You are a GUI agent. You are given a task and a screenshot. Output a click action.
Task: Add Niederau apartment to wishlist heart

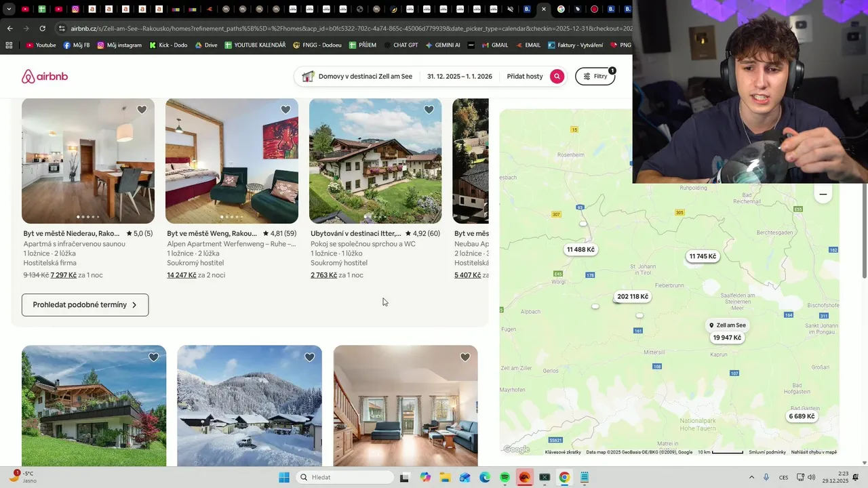(x=142, y=110)
